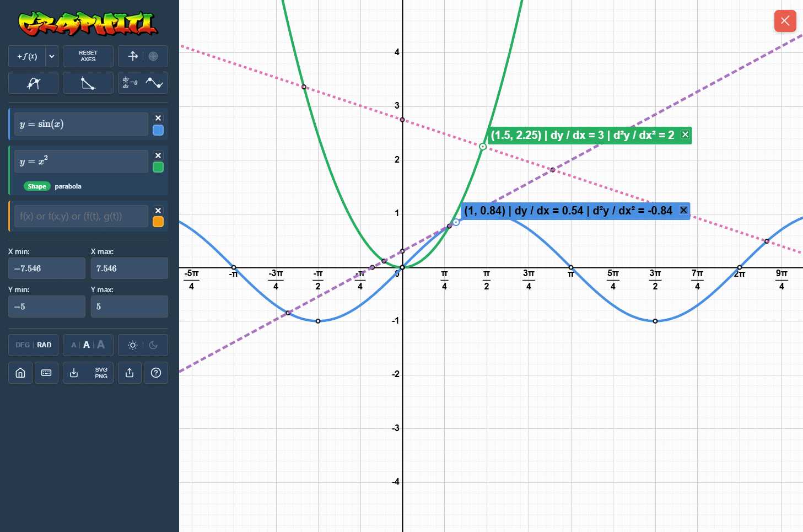803x532 pixels.
Task: Select the small font size A
Action: [x=74, y=345]
